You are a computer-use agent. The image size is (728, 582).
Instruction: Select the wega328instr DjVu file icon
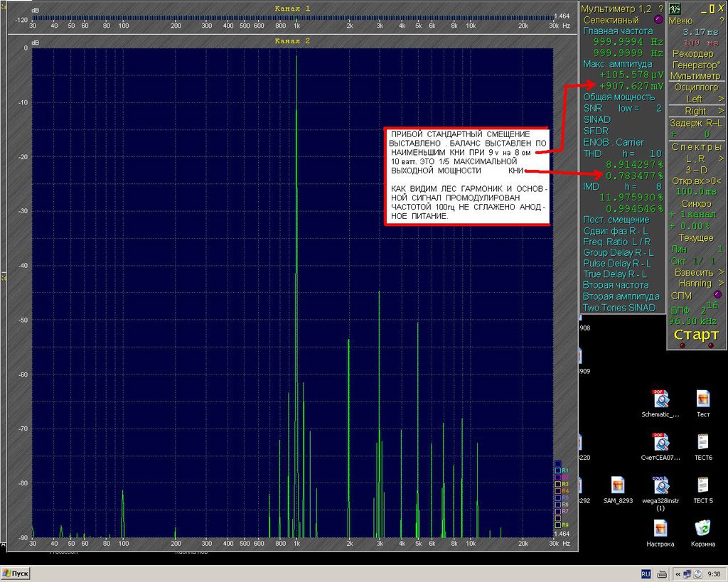pyautogui.click(x=660, y=485)
